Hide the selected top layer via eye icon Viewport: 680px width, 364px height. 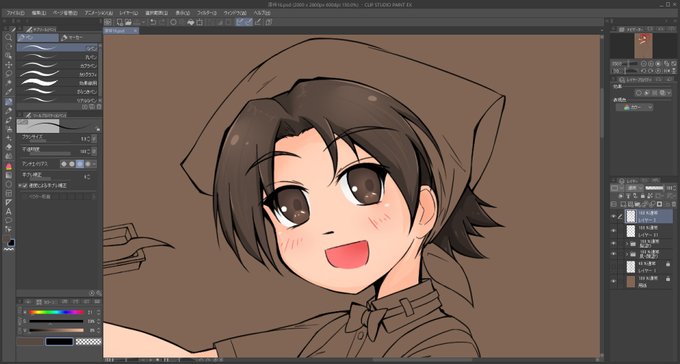coord(613,216)
